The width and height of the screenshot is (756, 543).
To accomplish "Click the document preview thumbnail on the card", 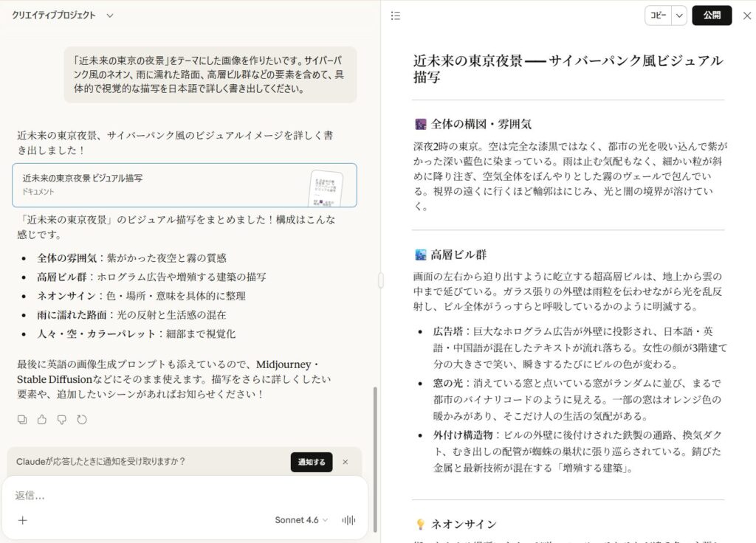I will click(325, 187).
